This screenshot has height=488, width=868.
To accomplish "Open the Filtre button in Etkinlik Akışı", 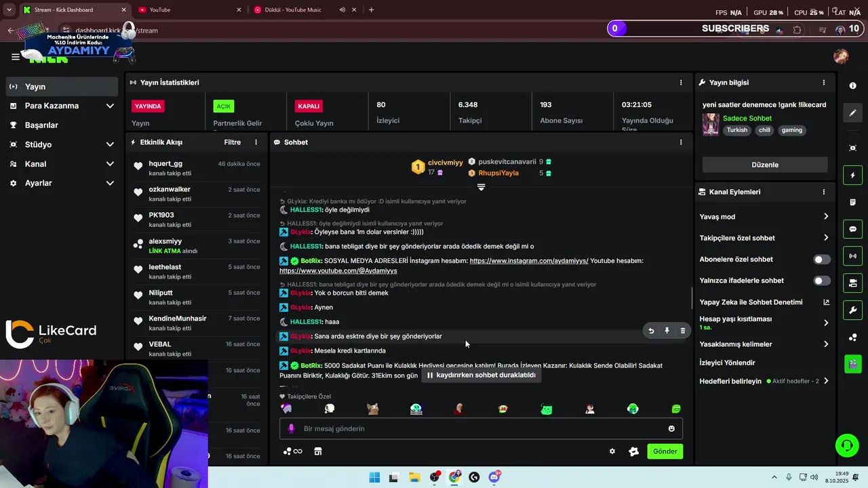I will (x=233, y=142).
